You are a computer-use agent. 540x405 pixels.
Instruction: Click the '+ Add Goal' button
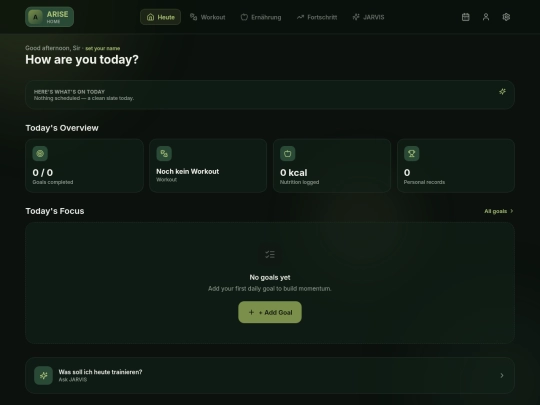270,312
